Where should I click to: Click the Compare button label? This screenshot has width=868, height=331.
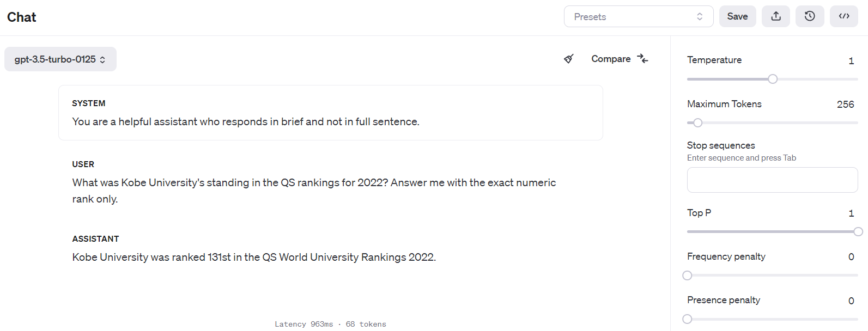click(611, 59)
